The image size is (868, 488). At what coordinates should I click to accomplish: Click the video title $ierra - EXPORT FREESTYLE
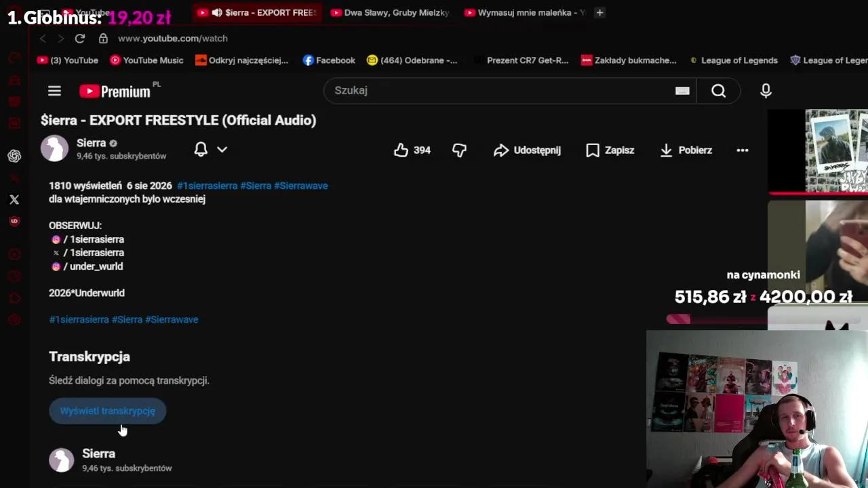pyautogui.click(x=178, y=120)
